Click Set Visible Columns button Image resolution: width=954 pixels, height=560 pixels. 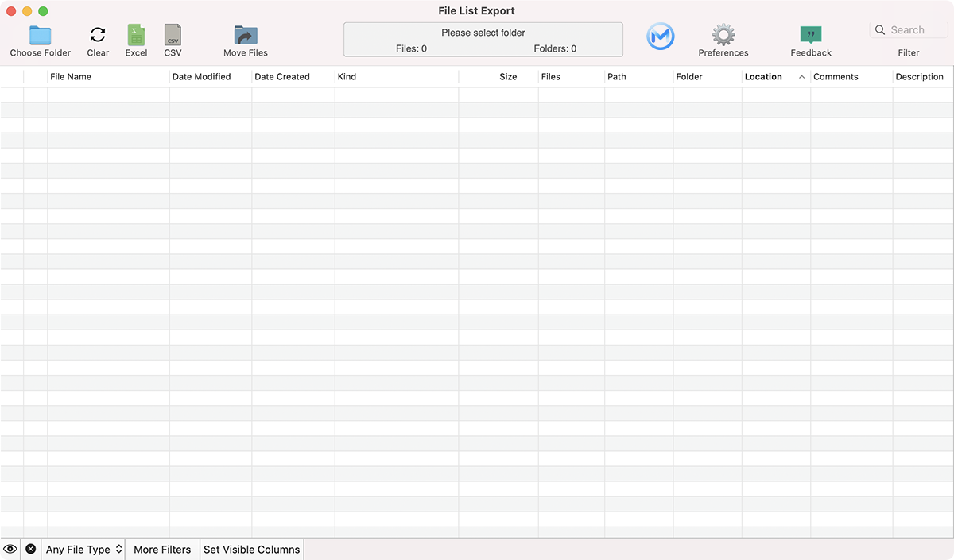click(x=251, y=549)
